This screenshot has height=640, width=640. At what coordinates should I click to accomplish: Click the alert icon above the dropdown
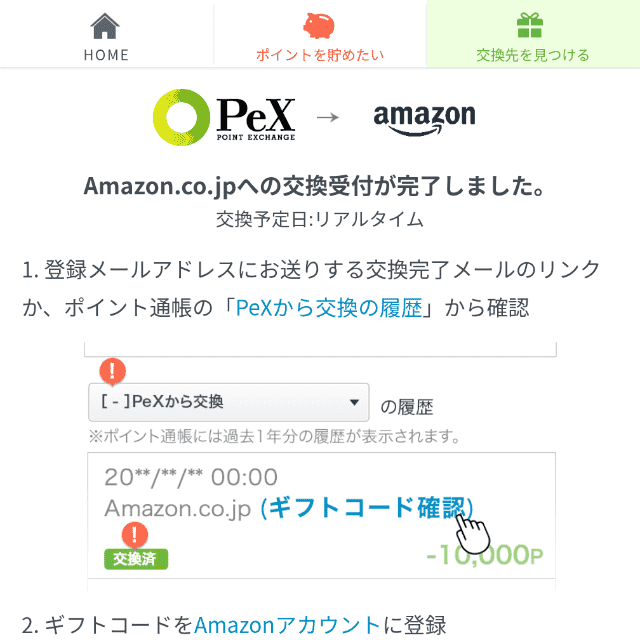pyautogui.click(x=114, y=372)
